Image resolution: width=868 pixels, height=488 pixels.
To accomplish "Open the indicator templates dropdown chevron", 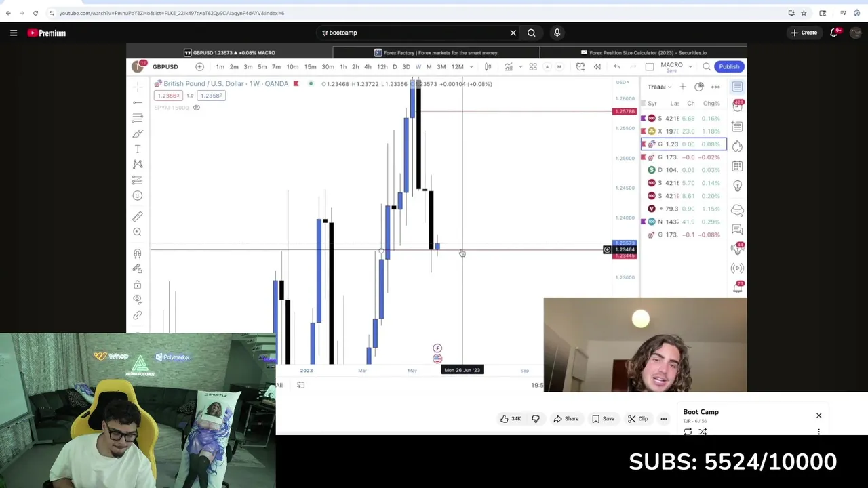I will [x=520, y=66].
